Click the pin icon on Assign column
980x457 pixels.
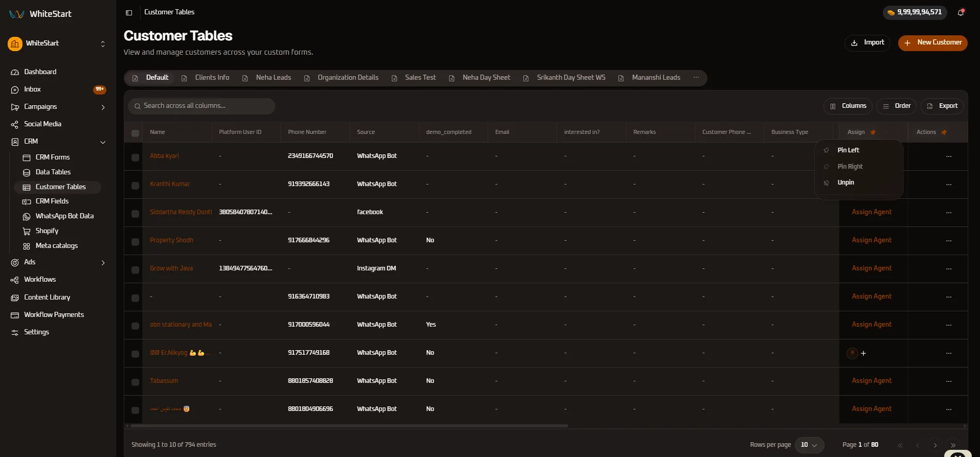coord(873,132)
